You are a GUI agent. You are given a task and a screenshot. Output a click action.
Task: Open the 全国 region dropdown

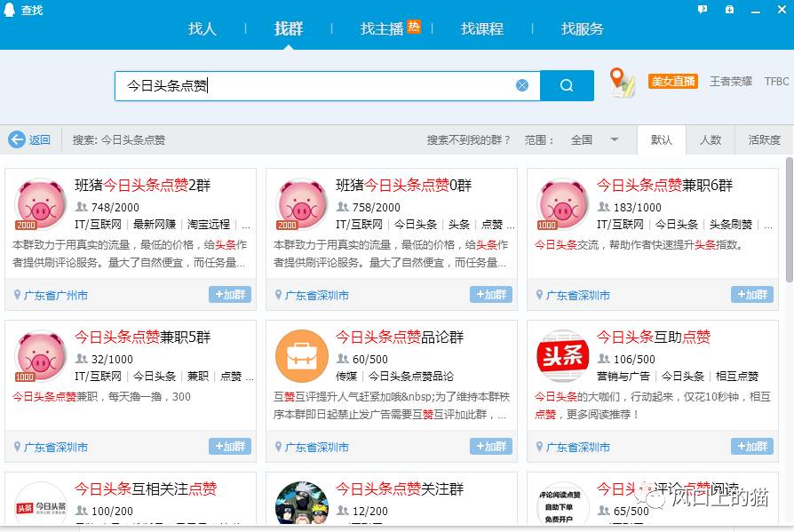point(592,139)
